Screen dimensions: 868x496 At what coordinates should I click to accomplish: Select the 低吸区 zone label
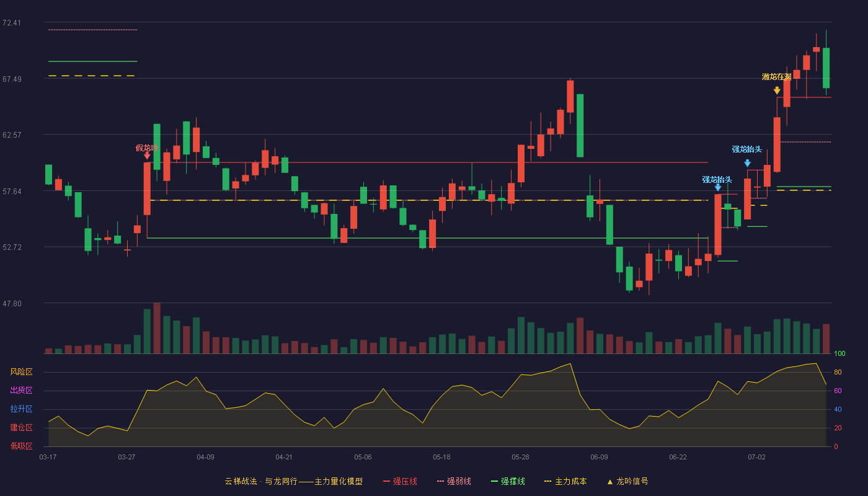(22, 446)
